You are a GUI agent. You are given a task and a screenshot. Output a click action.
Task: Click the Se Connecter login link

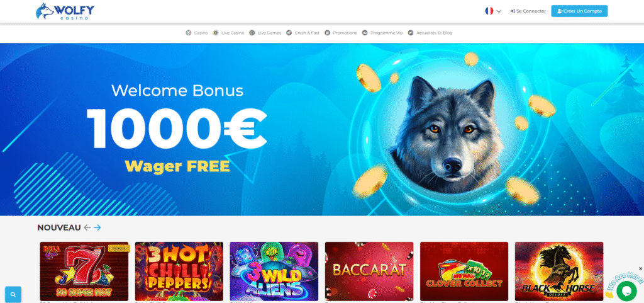pos(528,11)
